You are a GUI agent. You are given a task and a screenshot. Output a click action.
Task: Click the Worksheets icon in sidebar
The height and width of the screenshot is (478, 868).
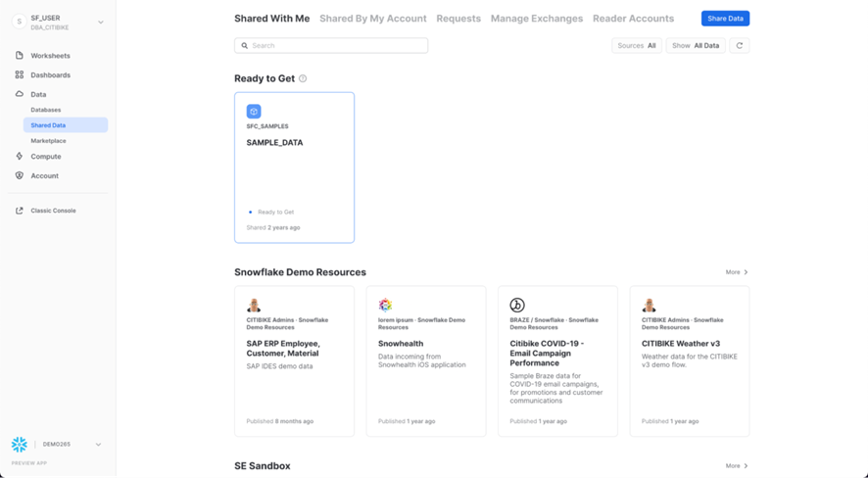tap(20, 56)
